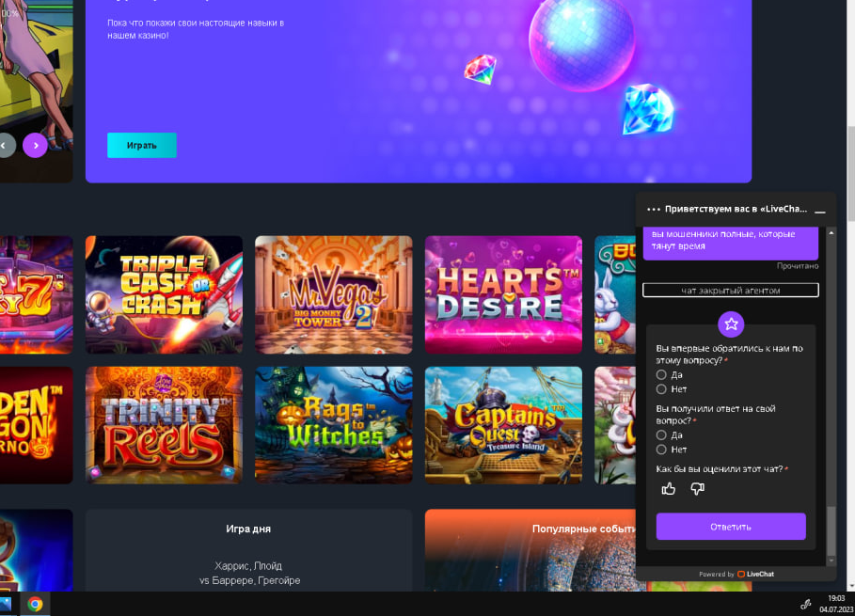Viewport: 855px width, 616px height.
Task: Click the 'чат закрытый агентом' notice
Action: tap(731, 290)
